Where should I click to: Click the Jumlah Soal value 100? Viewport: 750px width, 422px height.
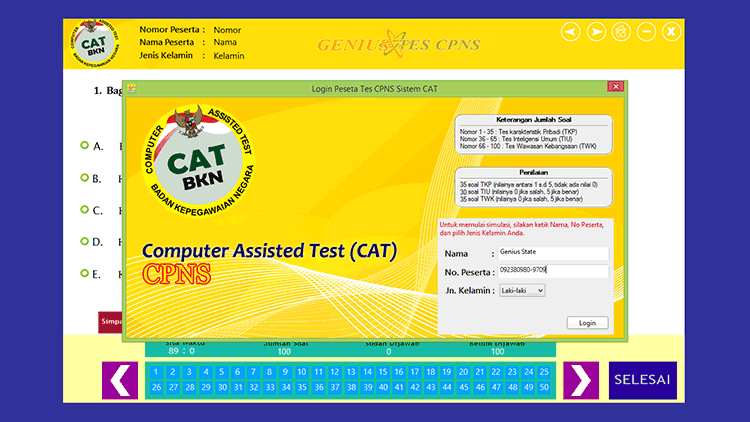[284, 352]
